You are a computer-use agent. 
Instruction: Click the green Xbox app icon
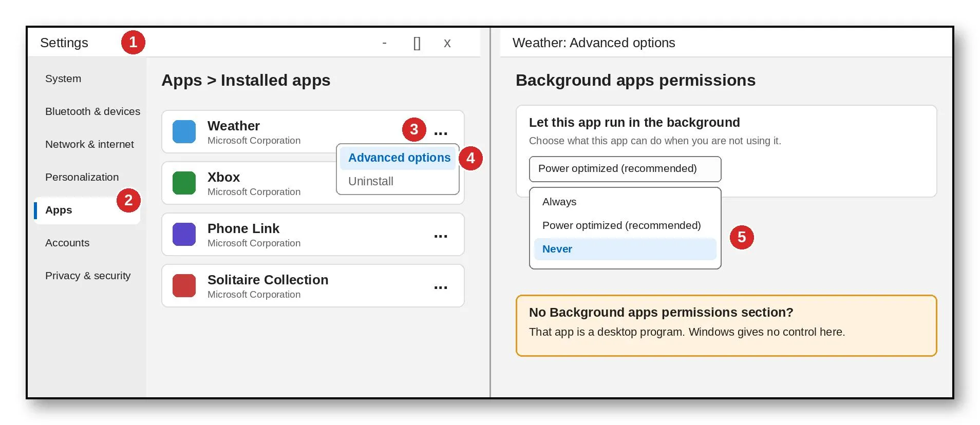[x=184, y=183]
